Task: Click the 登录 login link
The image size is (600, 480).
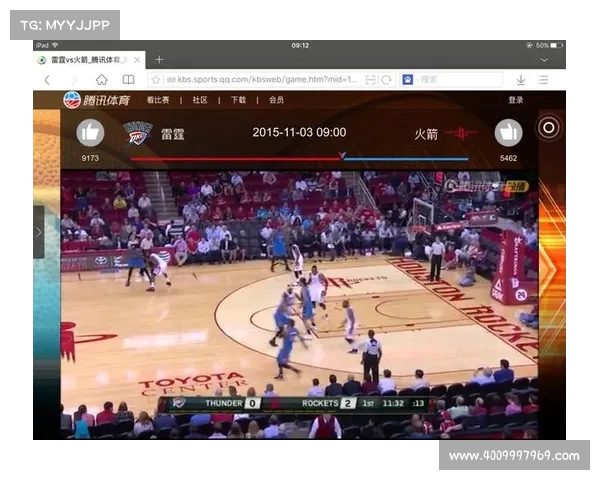Action: pos(515,100)
